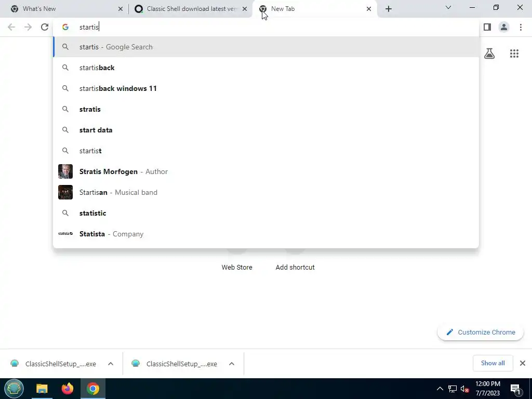The width and height of the screenshot is (532, 399).
Task: Open the profile avatar icon
Action: pyautogui.click(x=504, y=27)
